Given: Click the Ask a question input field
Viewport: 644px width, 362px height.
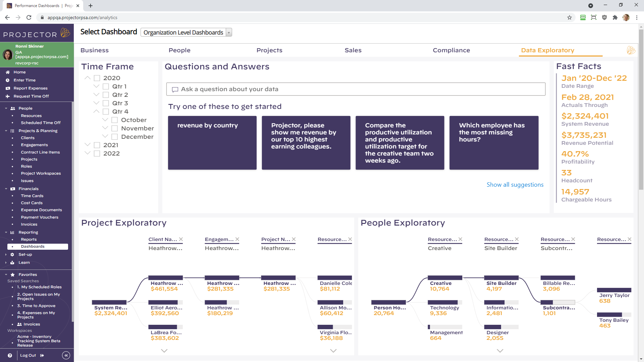Looking at the screenshot, I should point(356,89).
